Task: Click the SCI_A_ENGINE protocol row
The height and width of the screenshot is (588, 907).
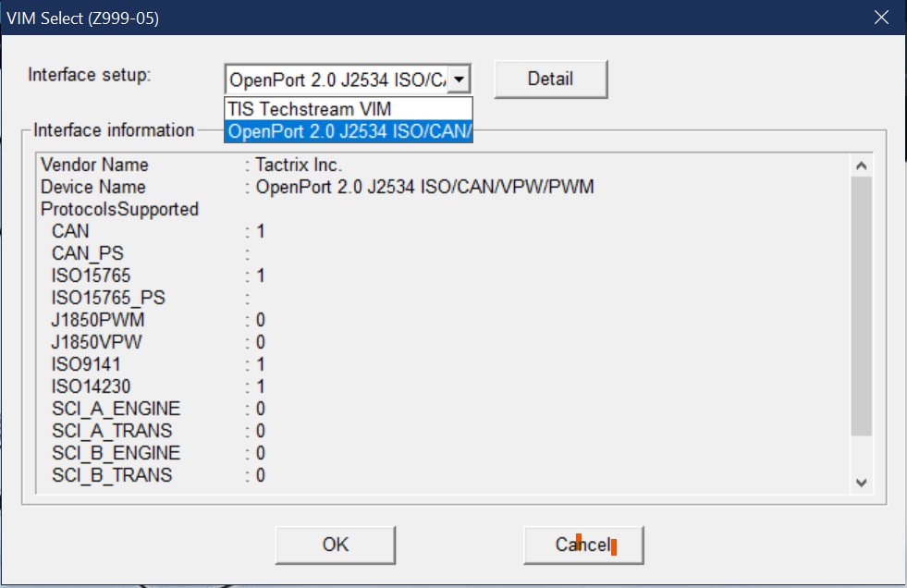Action: click(116, 409)
